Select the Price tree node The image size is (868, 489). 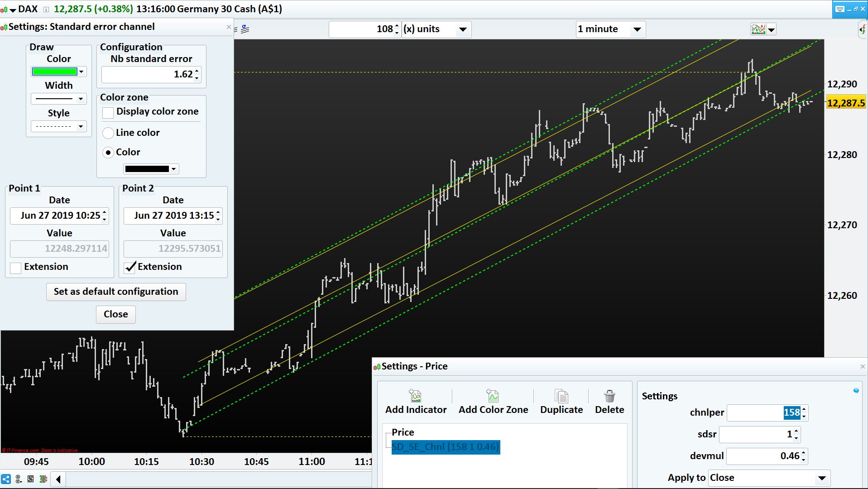[x=403, y=432]
